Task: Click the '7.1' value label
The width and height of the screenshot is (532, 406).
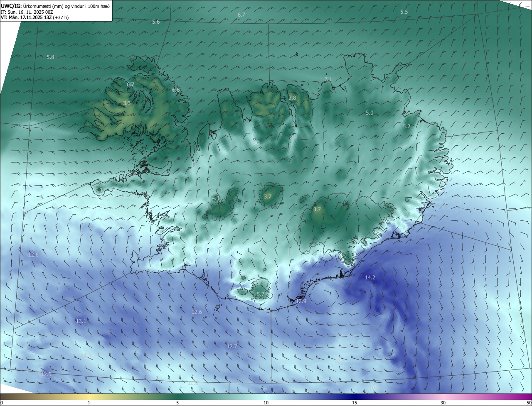Action: click(328, 79)
